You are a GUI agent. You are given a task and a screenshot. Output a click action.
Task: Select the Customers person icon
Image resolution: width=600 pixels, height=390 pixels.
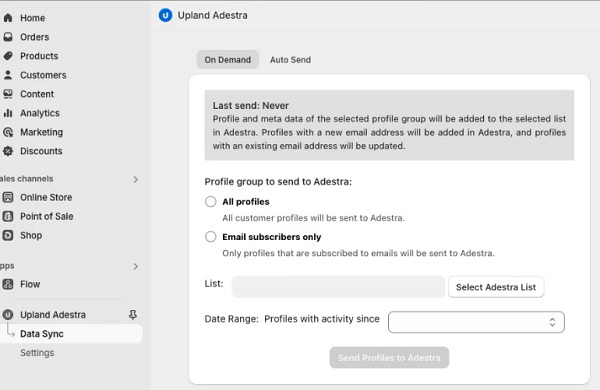[x=8, y=75]
